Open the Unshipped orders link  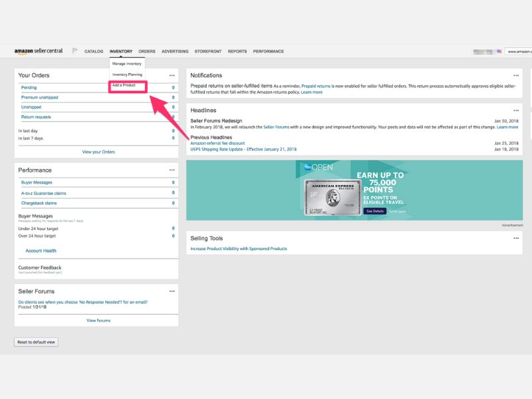click(31, 107)
